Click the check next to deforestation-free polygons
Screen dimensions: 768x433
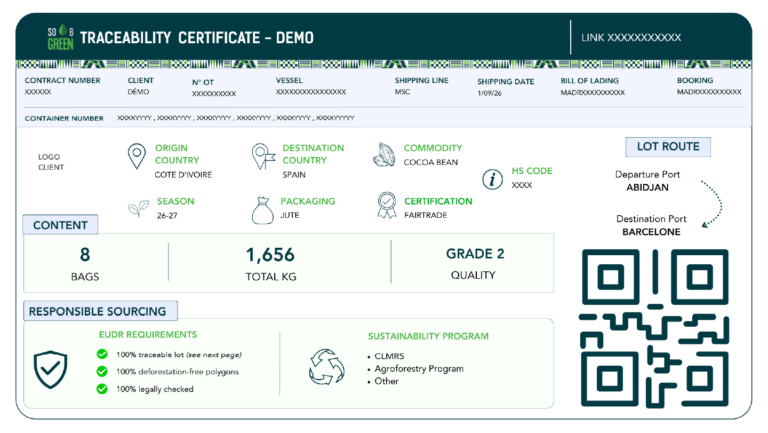pyautogui.click(x=102, y=371)
